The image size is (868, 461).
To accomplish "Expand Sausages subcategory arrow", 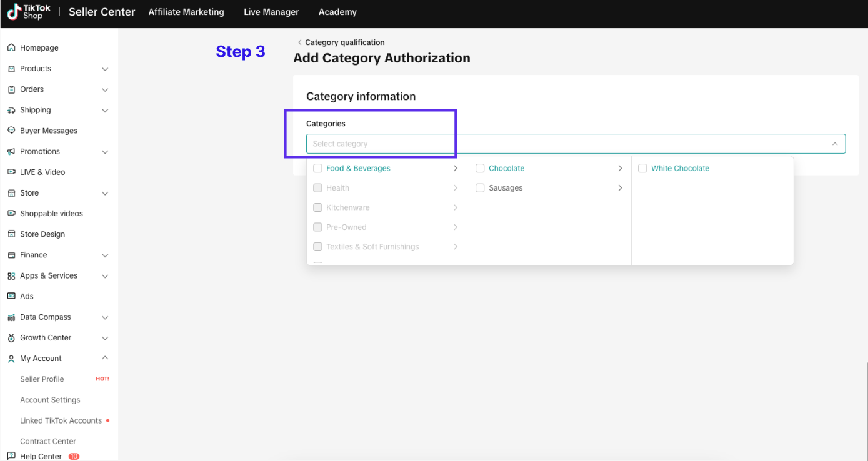I will [620, 188].
